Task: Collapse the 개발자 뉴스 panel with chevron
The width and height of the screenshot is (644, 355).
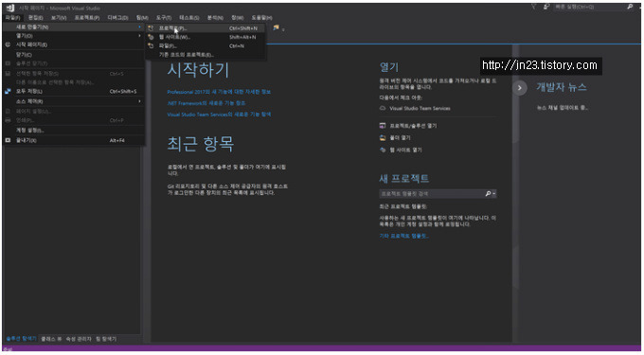Action: coord(520,88)
